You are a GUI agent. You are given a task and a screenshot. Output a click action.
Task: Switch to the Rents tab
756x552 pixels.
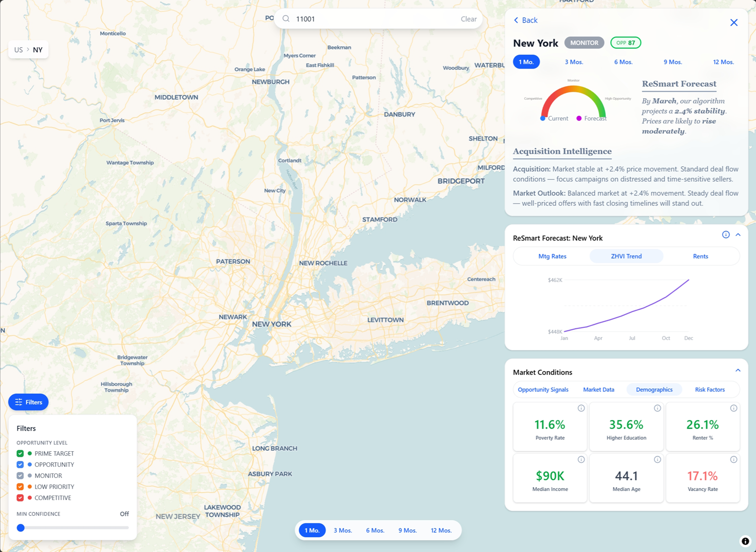[700, 256]
